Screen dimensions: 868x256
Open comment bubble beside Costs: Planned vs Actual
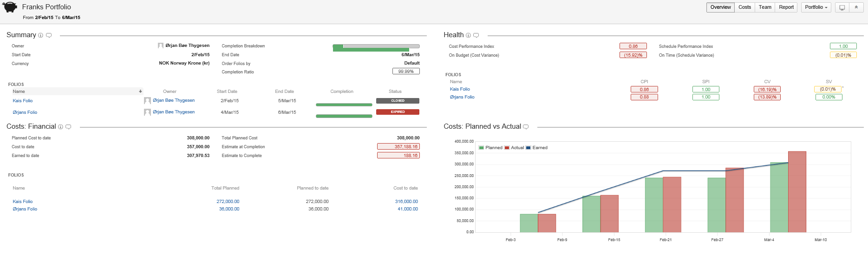tap(526, 127)
